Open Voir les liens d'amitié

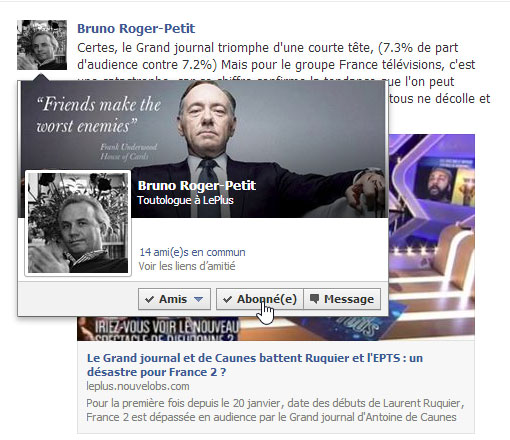coord(187,266)
